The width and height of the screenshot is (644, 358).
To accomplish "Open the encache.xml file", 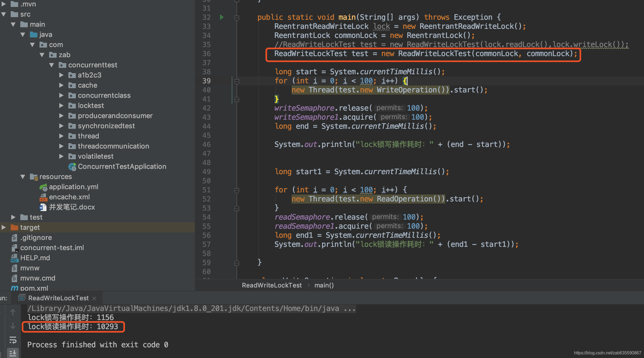I will point(69,197).
